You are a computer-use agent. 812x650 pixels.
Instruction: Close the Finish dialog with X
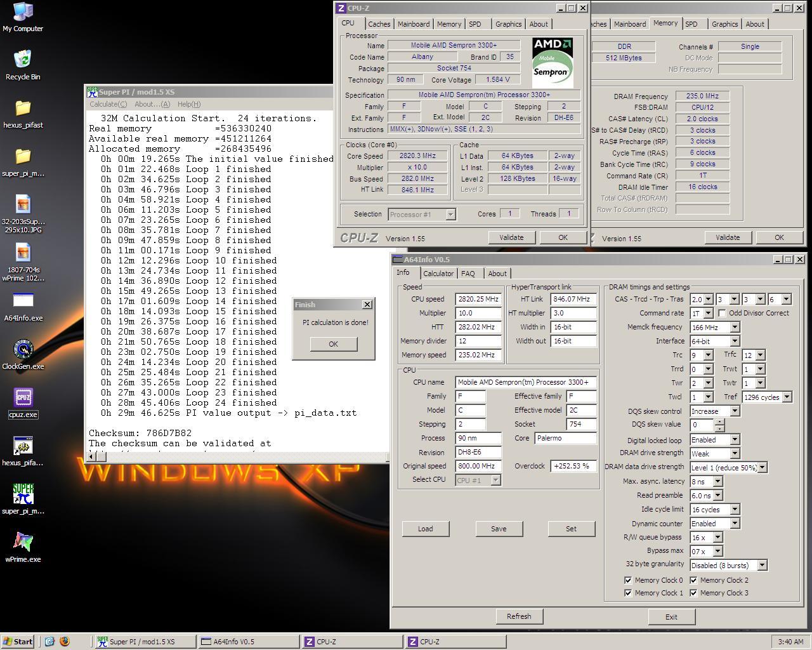(367, 305)
